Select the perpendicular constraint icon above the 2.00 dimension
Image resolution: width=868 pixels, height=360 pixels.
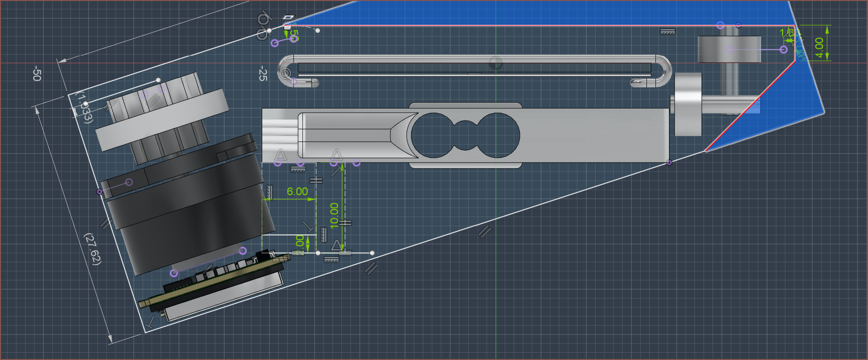308,227
